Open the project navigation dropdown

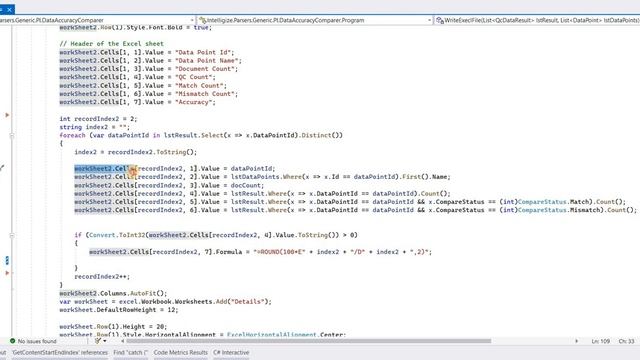[x=192, y=20]
